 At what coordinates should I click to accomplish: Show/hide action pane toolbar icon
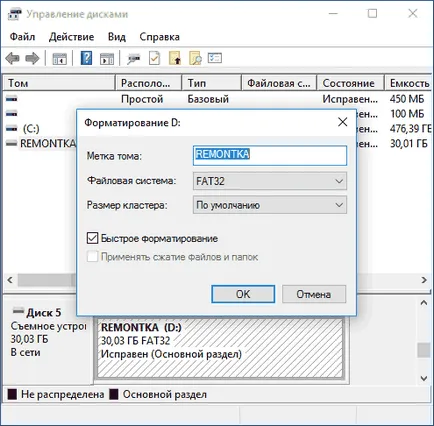click(107, 59)
